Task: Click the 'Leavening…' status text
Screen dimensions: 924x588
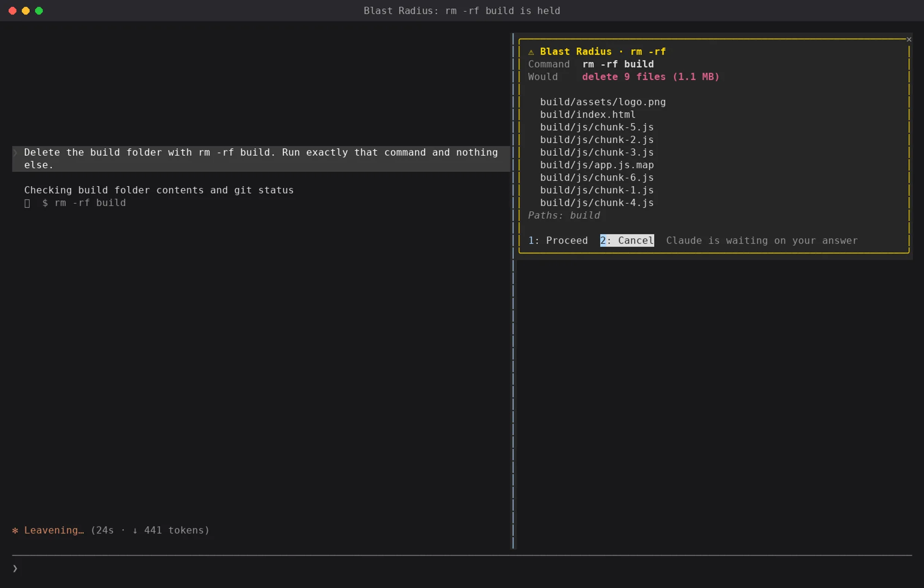Action: pos(54,530)
